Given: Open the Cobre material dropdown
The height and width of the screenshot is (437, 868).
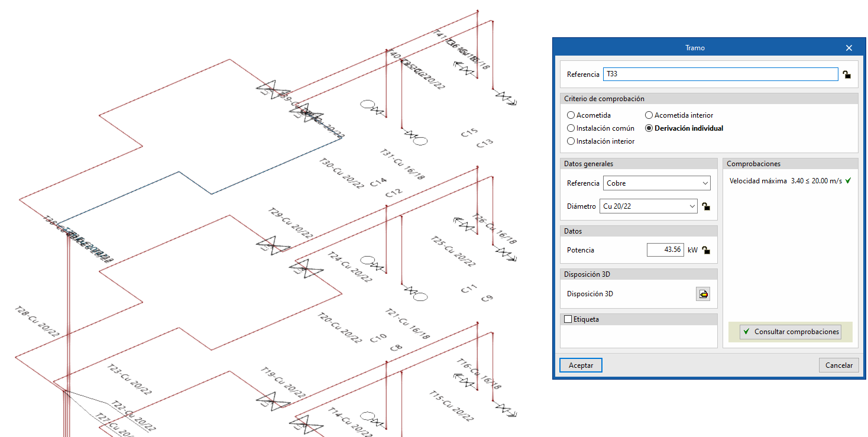Looking at the screenshot, I should [657, 183].
